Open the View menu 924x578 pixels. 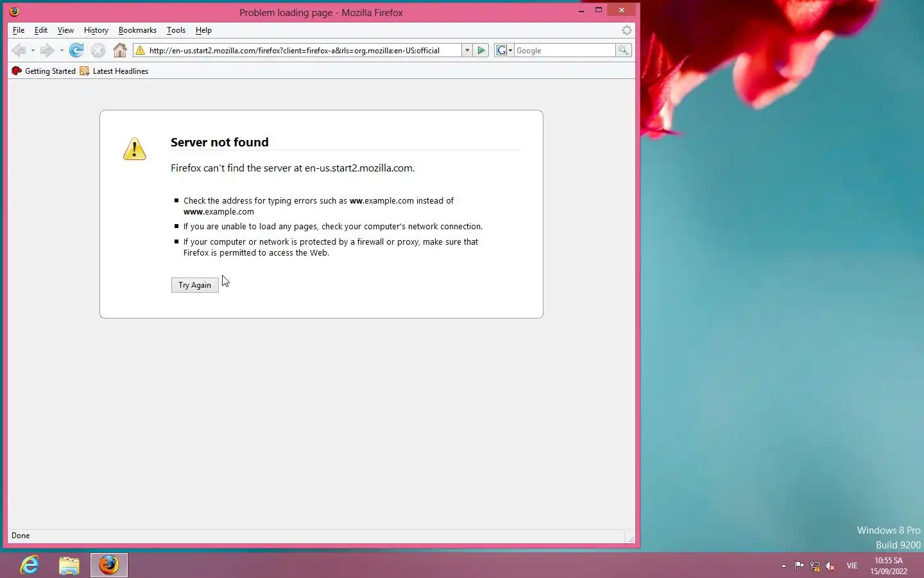click(x=65, y=30)
